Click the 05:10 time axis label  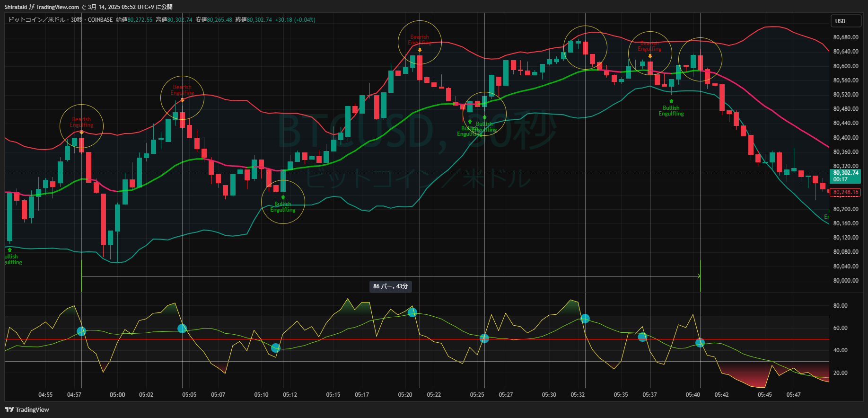click(261, 395)
